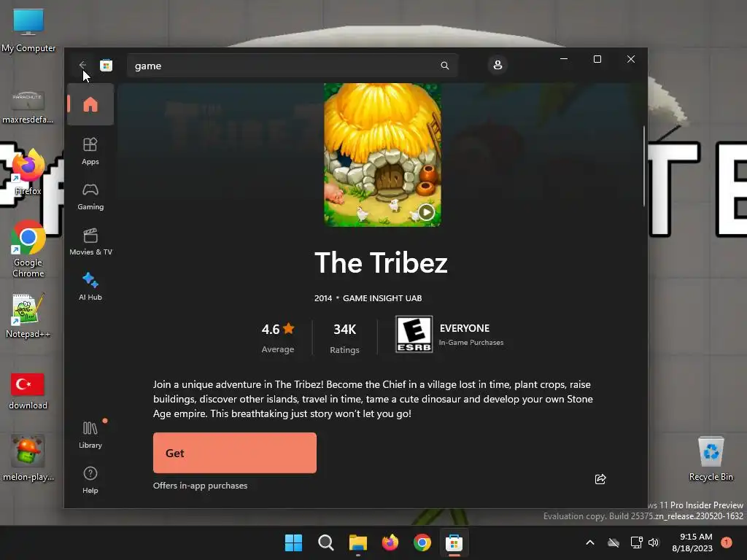Viewport: 747px width, 560px height.
Task: Click the '2014' release year text
Action: point(323,298)
